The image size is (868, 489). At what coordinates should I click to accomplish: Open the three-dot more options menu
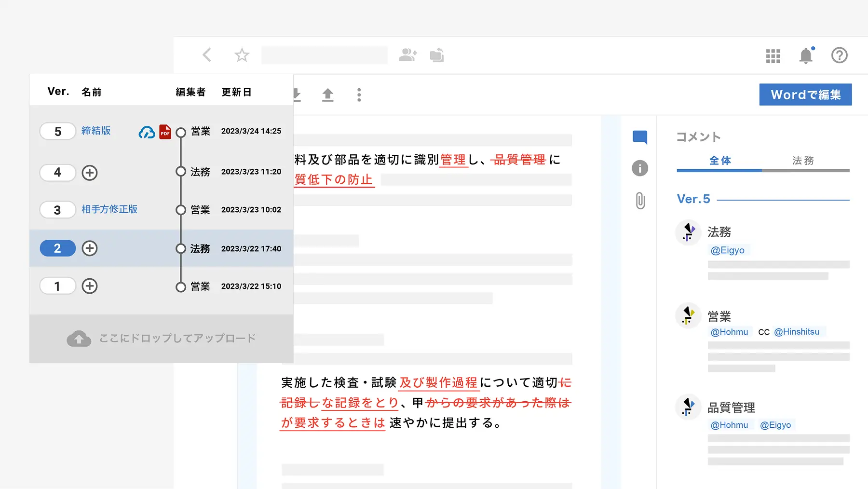coord(359,95)
